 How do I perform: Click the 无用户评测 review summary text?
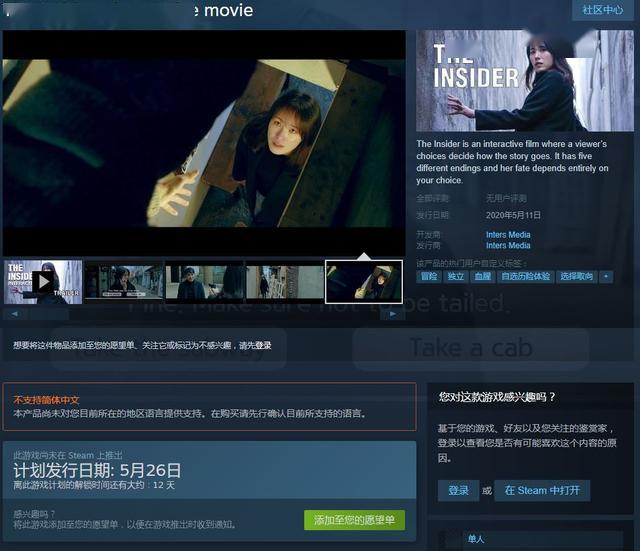click(506, 198)
